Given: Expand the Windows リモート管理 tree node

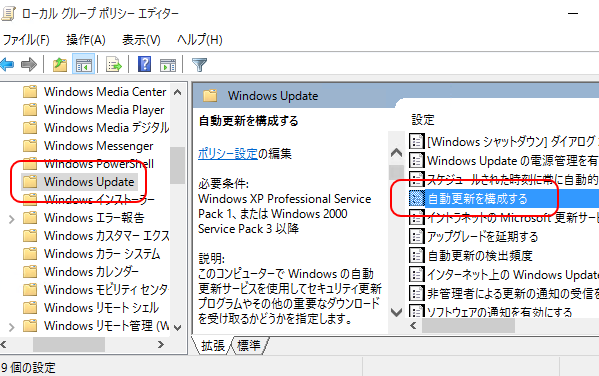Looking at the screenshot, I should [x=11, y=327].
